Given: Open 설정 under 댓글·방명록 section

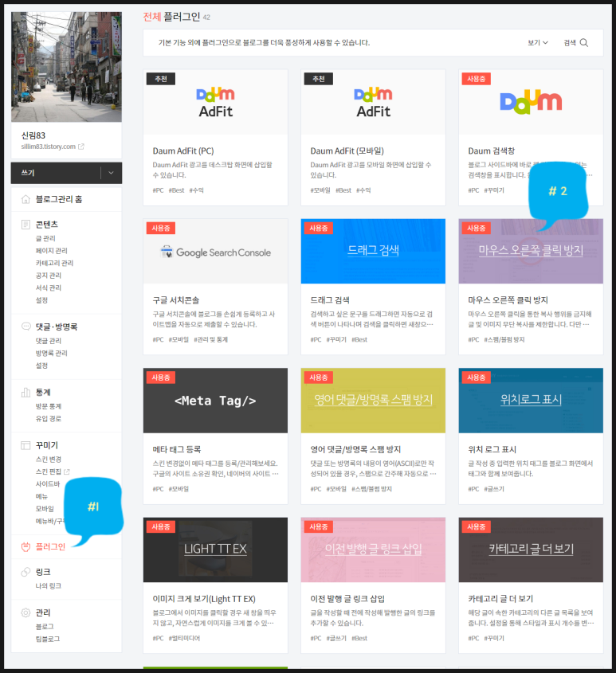Looking at the screenshot, I should (41, 366).
